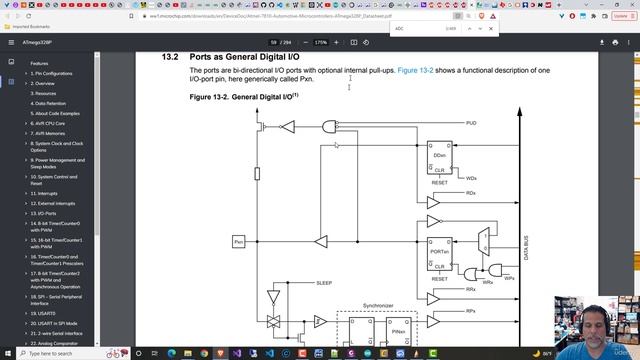Go to 19. USART0 section
Viewport: 640px width, 360px height.
click(x=42, y=313)
